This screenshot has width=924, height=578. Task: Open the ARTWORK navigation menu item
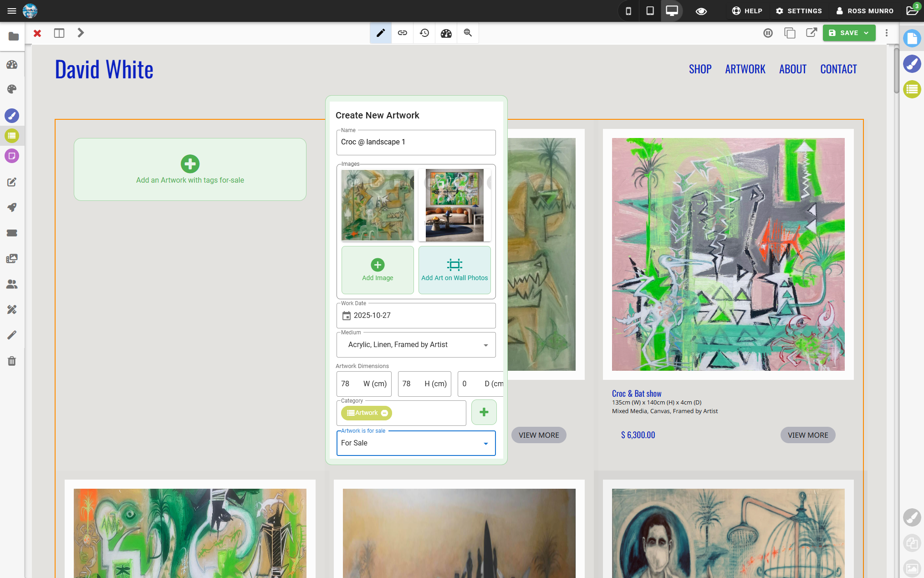[745, 69]
